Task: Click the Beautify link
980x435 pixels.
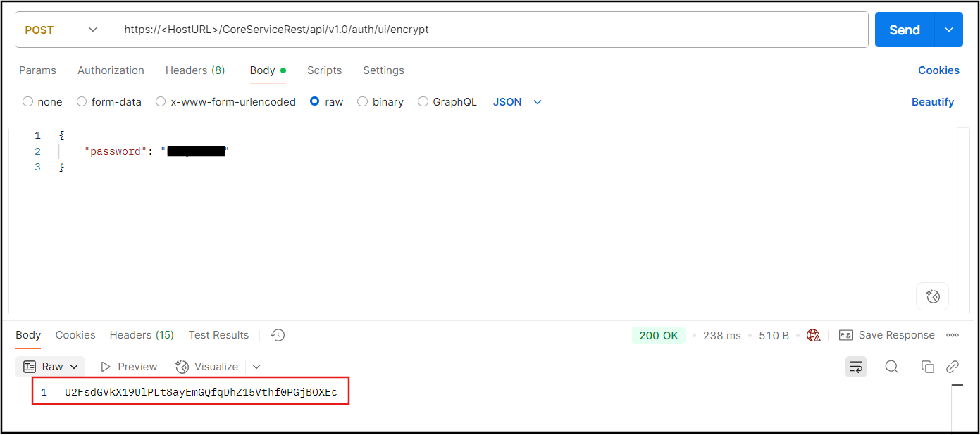Action: click(x=932, y=102)
